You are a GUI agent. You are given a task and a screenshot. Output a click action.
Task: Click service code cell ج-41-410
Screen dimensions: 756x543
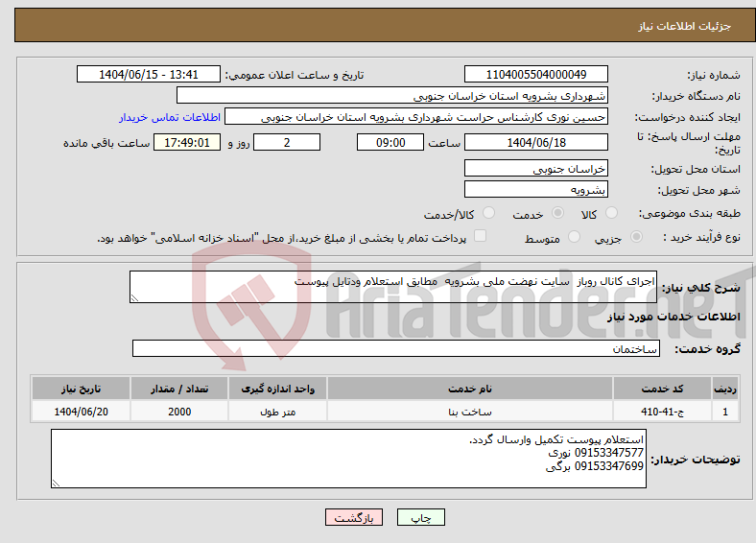click(663, 412)
